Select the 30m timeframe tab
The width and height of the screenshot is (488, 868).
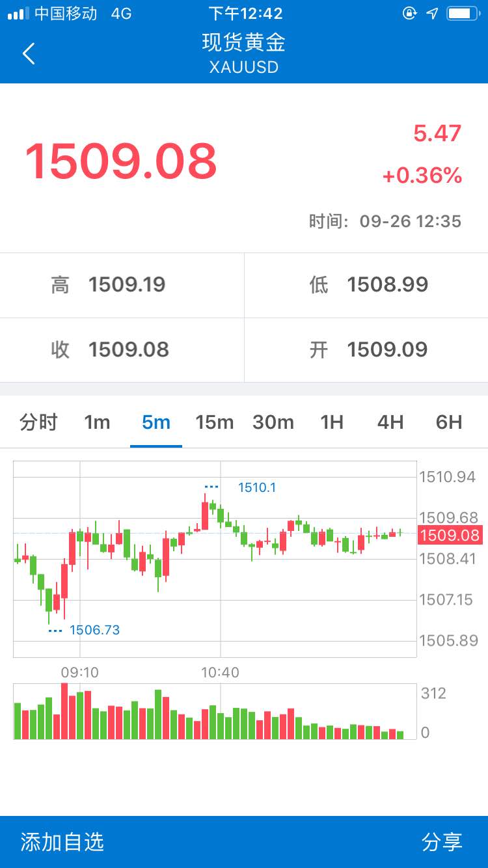click(273, 422)
